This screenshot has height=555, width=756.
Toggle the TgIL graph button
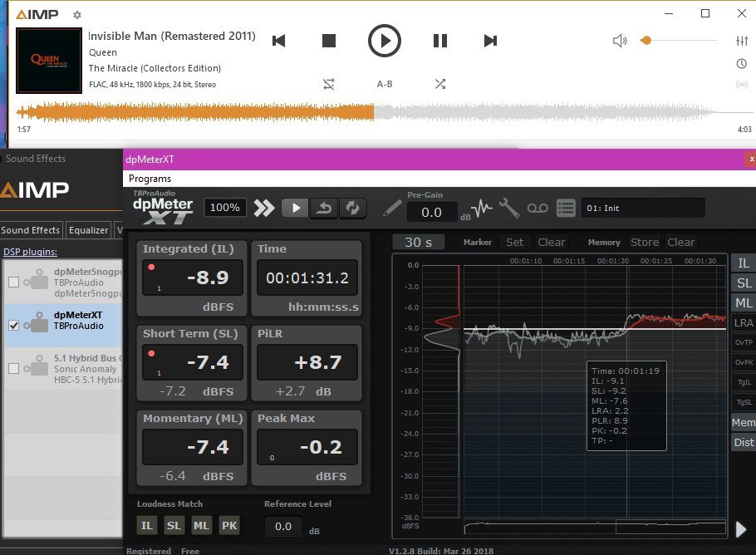point(744,382)
